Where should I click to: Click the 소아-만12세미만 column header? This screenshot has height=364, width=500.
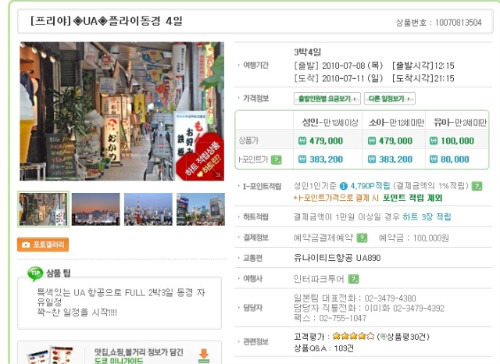click(396, 123)
